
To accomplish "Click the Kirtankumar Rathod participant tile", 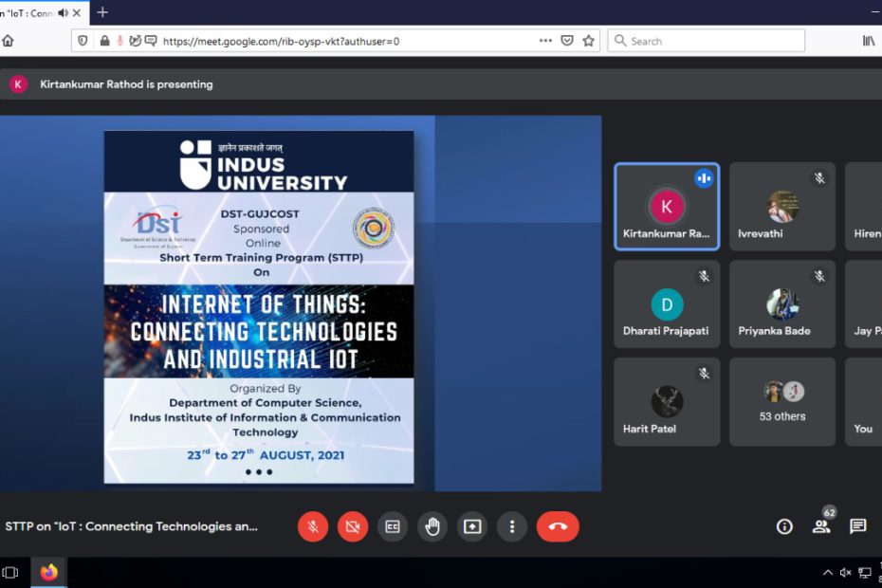I will (x=667, y=207).
